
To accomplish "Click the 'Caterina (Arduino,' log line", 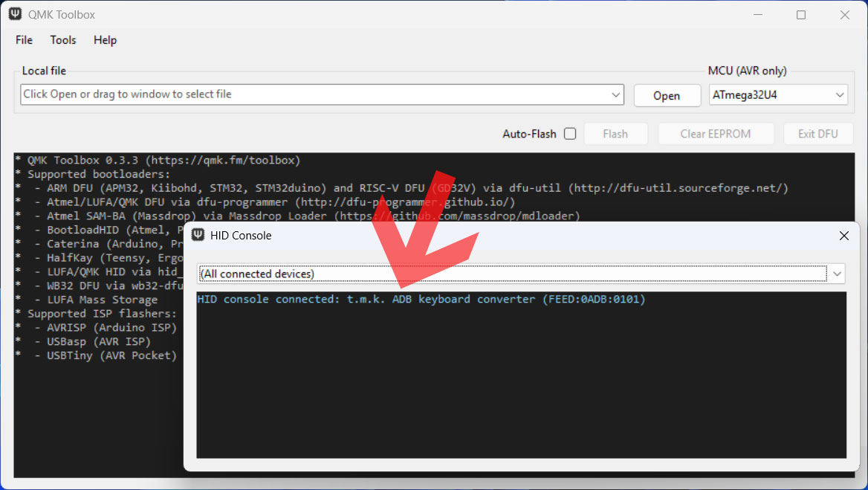I will tap(99, 244).
